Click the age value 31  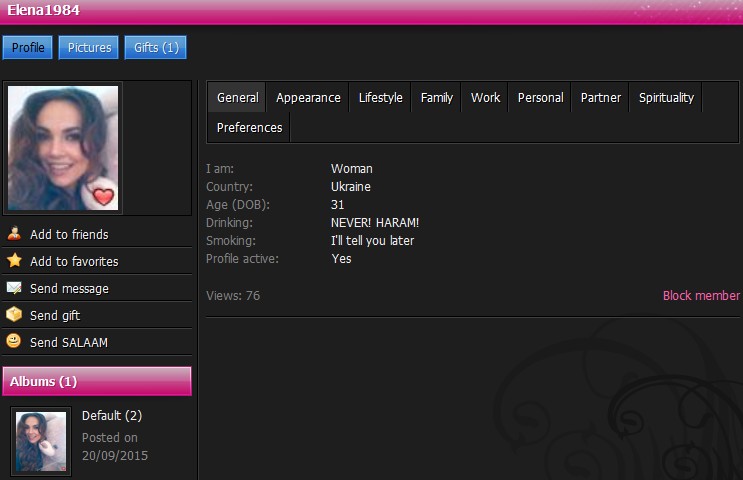(337, 205)
